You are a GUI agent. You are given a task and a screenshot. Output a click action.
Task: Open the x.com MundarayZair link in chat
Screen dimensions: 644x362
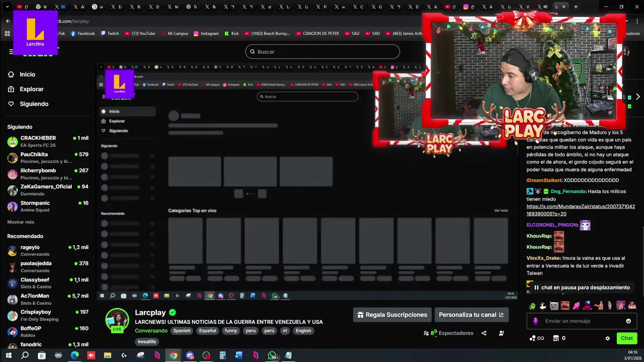[x=581, y=210]
